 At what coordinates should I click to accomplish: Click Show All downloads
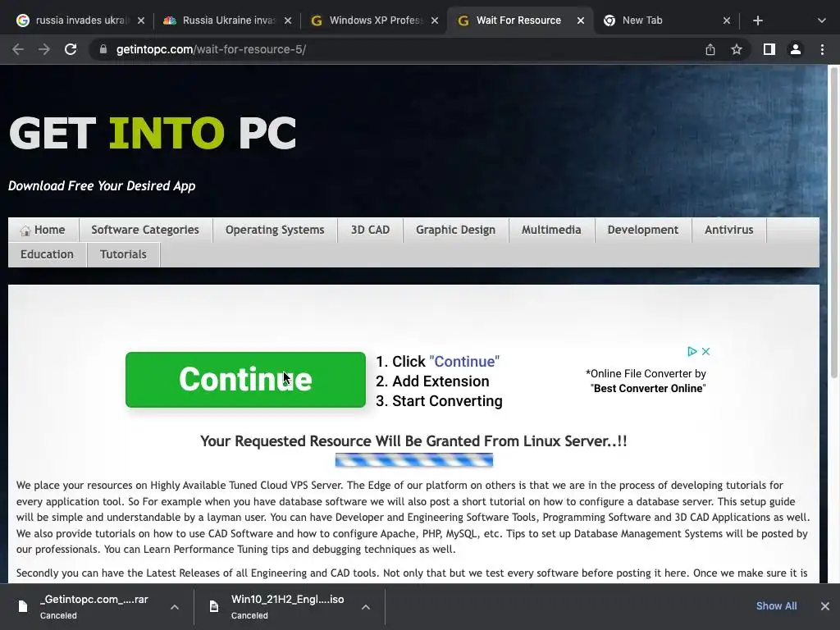coord(776,606)
